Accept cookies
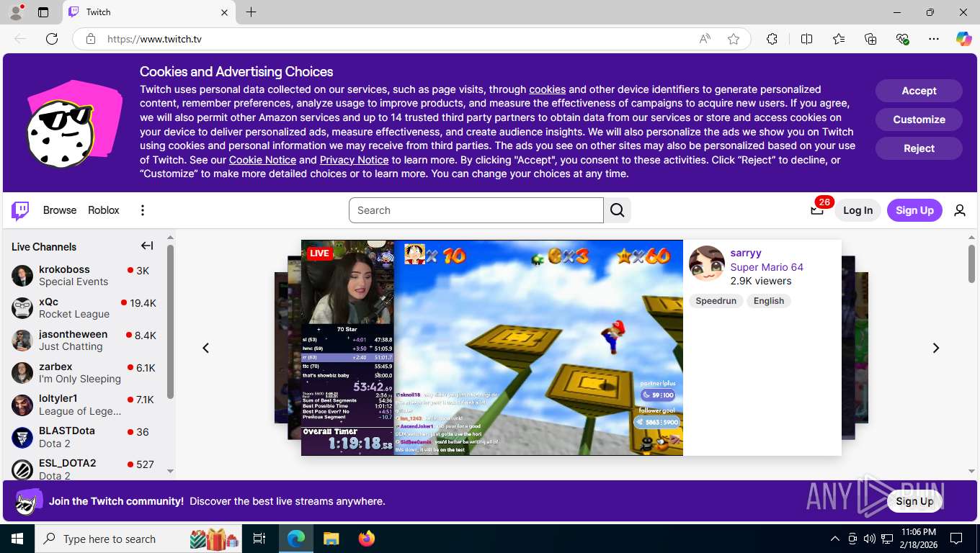Image resolution: width=980 pixels, height=553 pixels. pyautogui.click(x=919, y=91)
